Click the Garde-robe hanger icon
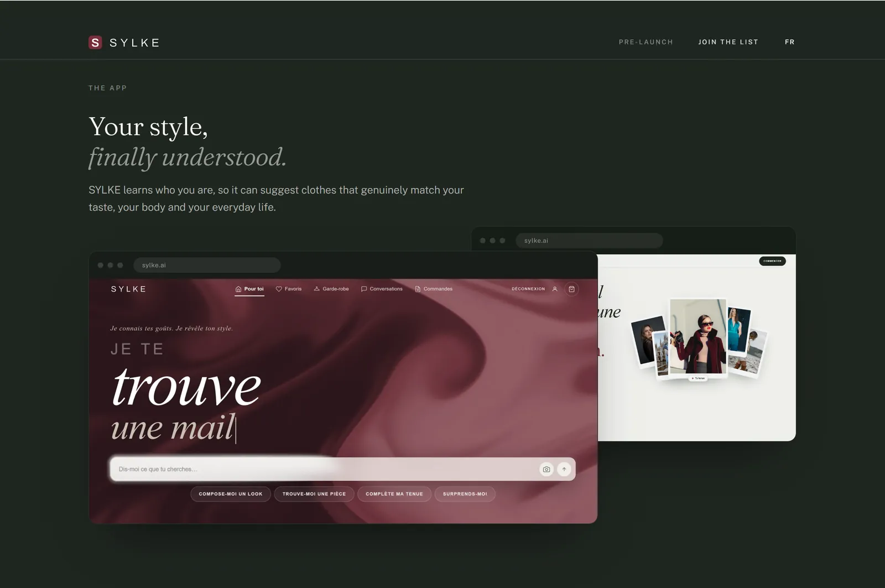 (x=317, y=289)
